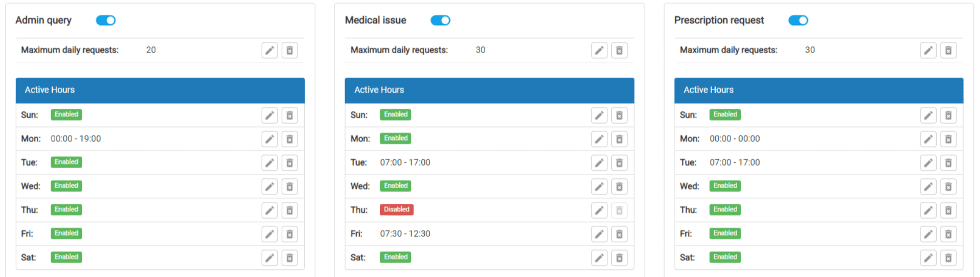Edit Prescription request maximum daily requests

point(928,50)
